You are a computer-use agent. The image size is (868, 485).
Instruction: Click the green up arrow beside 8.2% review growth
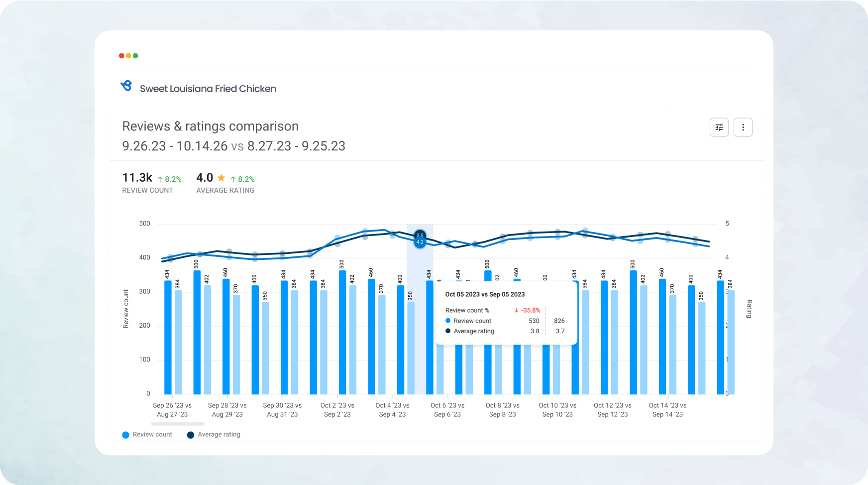pos(160,179)
